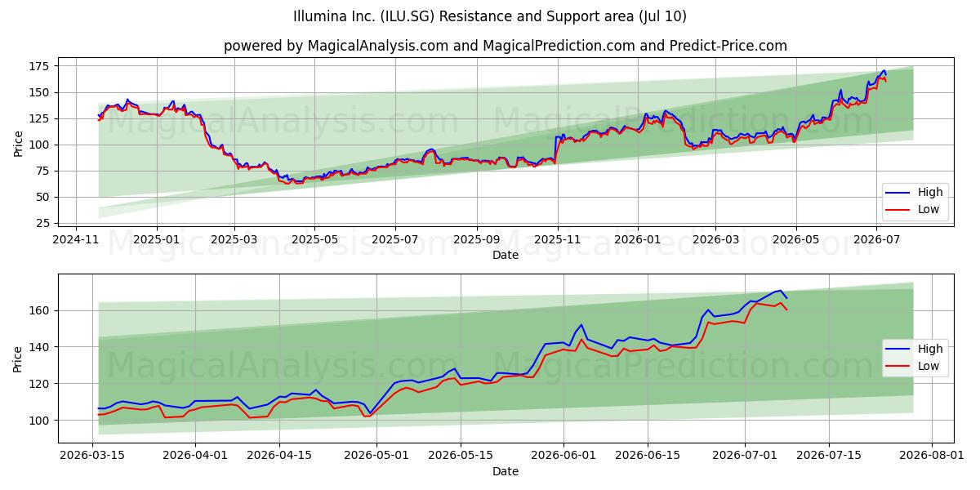The width and height of the screenshot is (980, 490).
Task: Click the '2026-04-01' x-axis label
Action: [x=196, y=456]
